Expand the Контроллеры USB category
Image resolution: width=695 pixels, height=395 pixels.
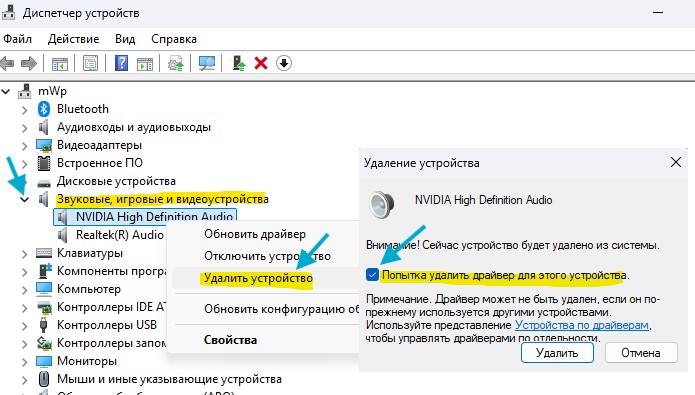coord(24,325)
